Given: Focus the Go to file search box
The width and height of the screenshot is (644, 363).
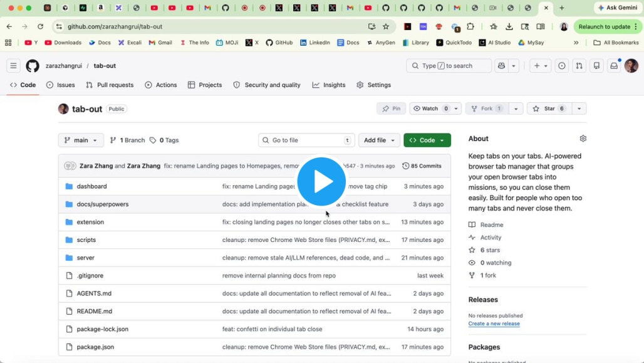Looking at the screenshot, I should click(x=306, y=140).
